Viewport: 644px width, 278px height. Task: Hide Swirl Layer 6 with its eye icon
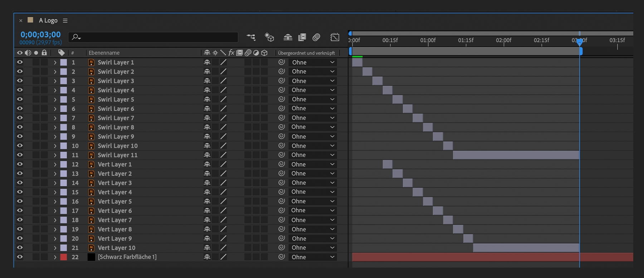[20, 109]
